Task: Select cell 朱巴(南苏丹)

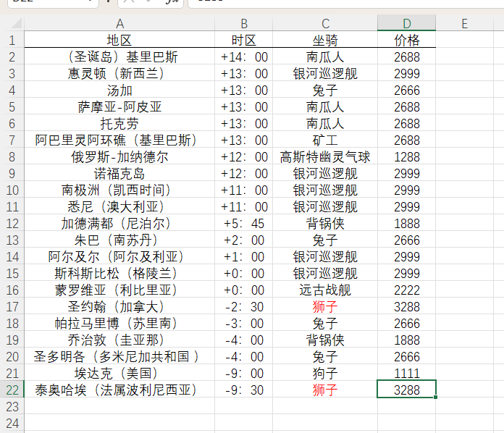Action: 119,240
